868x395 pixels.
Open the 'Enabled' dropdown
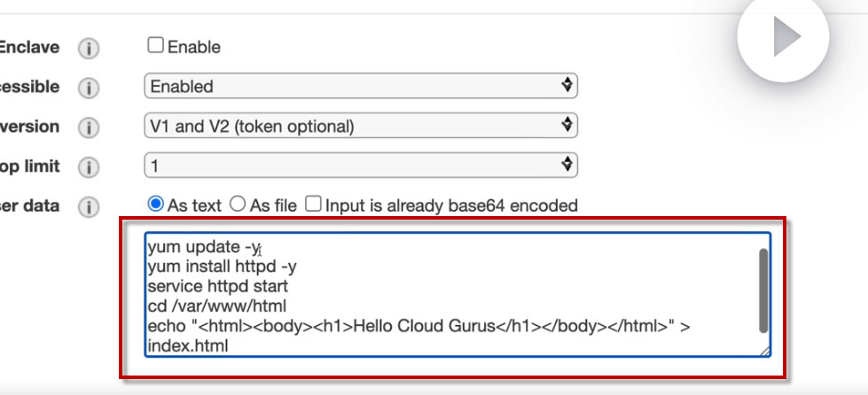360,86
